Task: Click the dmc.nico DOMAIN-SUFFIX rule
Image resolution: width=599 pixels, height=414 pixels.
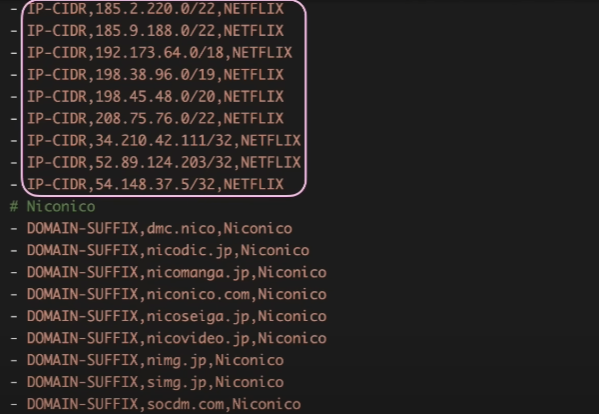Action: [159, 228]
